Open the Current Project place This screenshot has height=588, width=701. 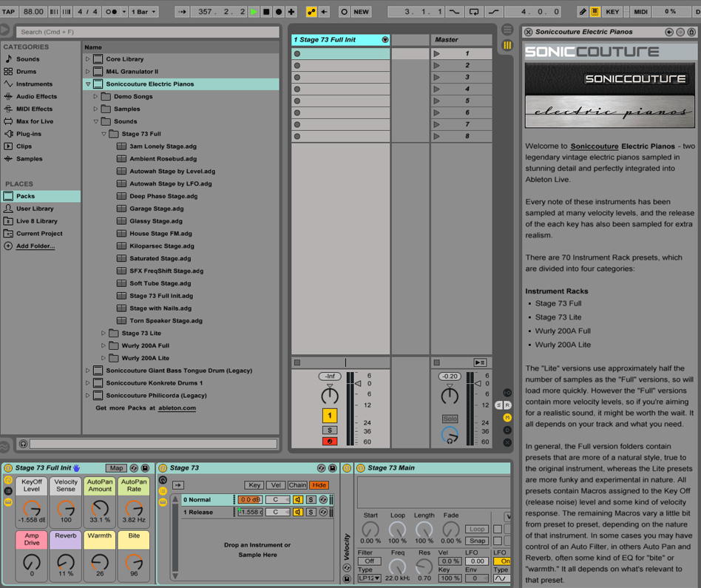(x=39, y=234)
